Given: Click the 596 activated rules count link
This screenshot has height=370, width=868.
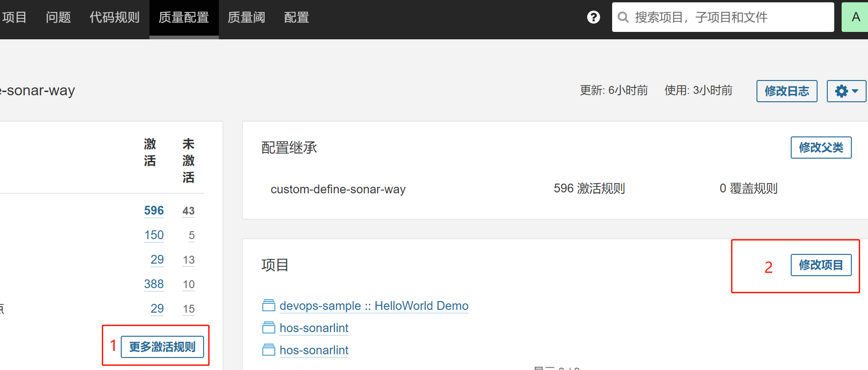Looking at the screenshot, I should coord(154,210).
